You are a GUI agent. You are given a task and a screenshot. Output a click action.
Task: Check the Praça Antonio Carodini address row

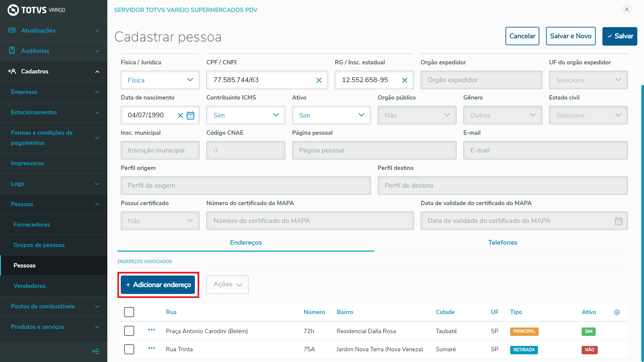(129, 331)
